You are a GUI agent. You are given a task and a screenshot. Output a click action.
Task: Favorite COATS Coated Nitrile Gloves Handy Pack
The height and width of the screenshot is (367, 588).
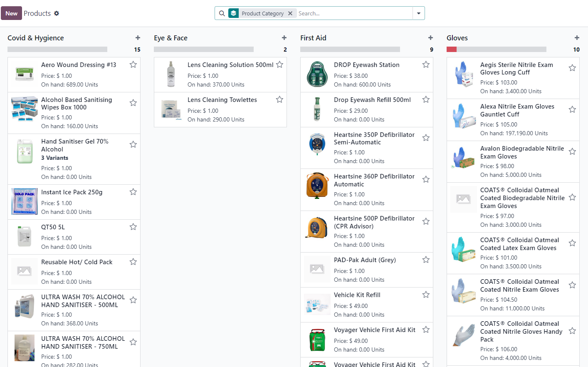[572, 331]
